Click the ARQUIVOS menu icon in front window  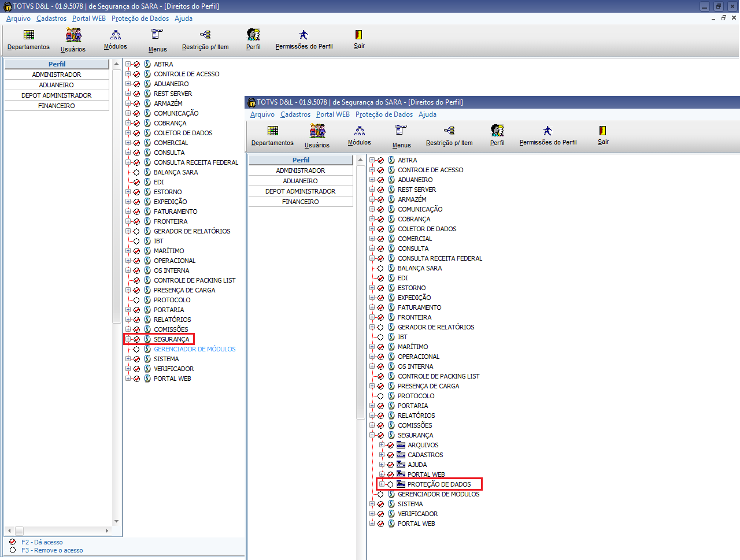tap(401, 445)
